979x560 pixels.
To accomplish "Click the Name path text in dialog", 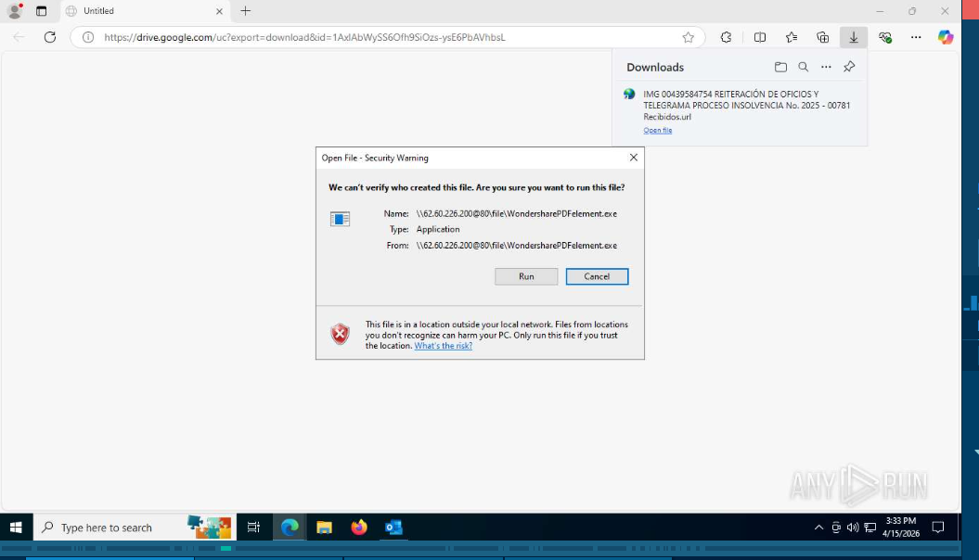I will [516, 214].
